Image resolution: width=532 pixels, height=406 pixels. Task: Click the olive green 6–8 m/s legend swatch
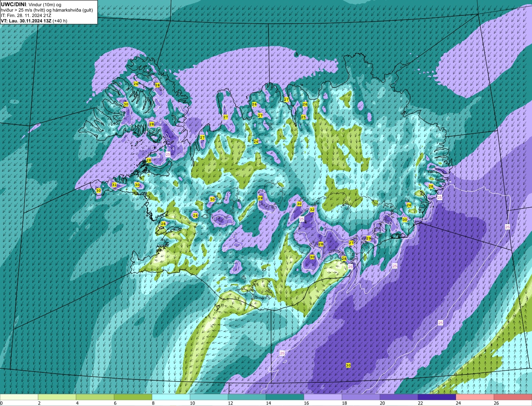coord(133,397)
